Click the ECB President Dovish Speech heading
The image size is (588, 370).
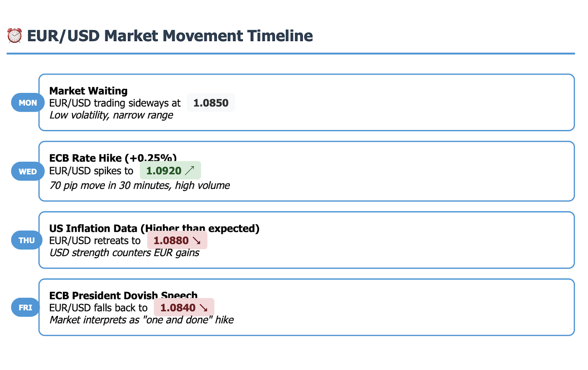coord(123,295)
